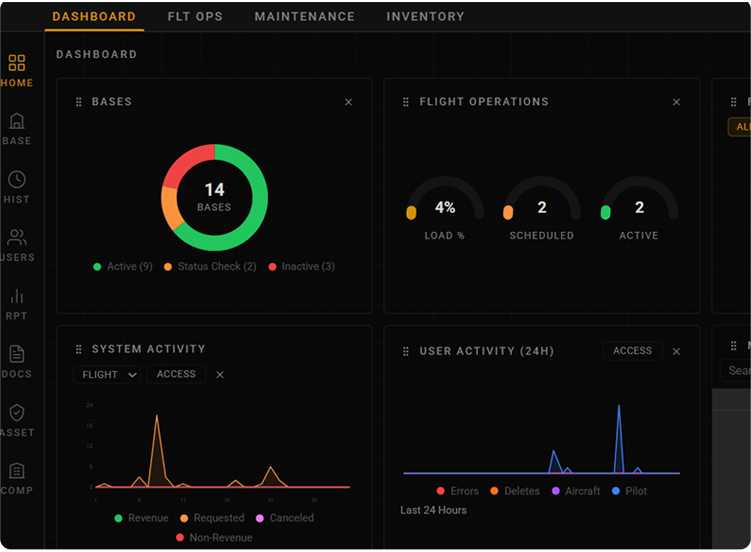
Task: Click the Last 24 Hours label
Action: coord(433,510)
